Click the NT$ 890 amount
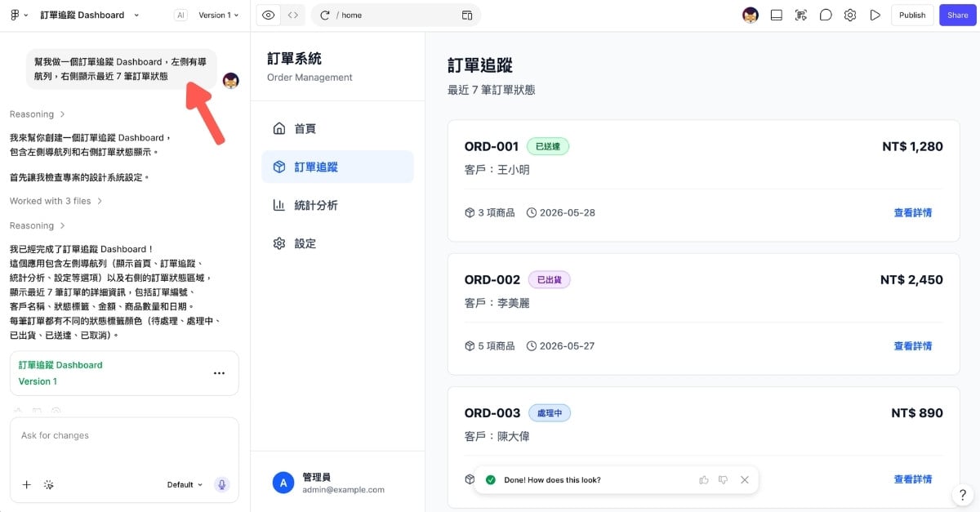This screenshot has height=512, width=980. click(x=917, y=413)
